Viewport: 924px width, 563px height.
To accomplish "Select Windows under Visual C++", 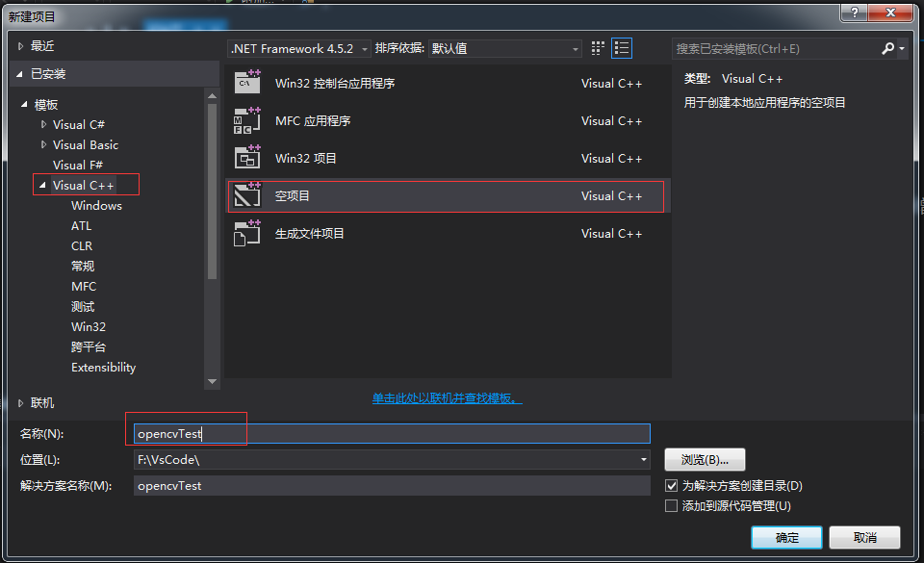I will tap(95, 205).
